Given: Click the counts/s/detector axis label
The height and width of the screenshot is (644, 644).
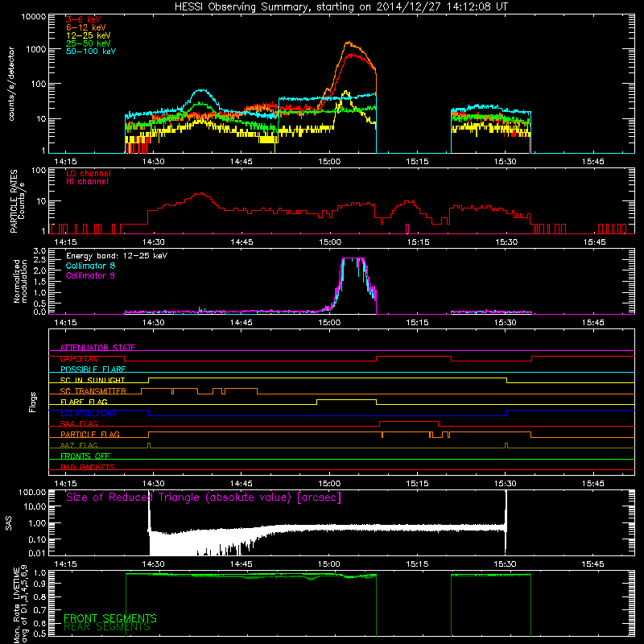Looking at the screenshot, I should 11,84.
